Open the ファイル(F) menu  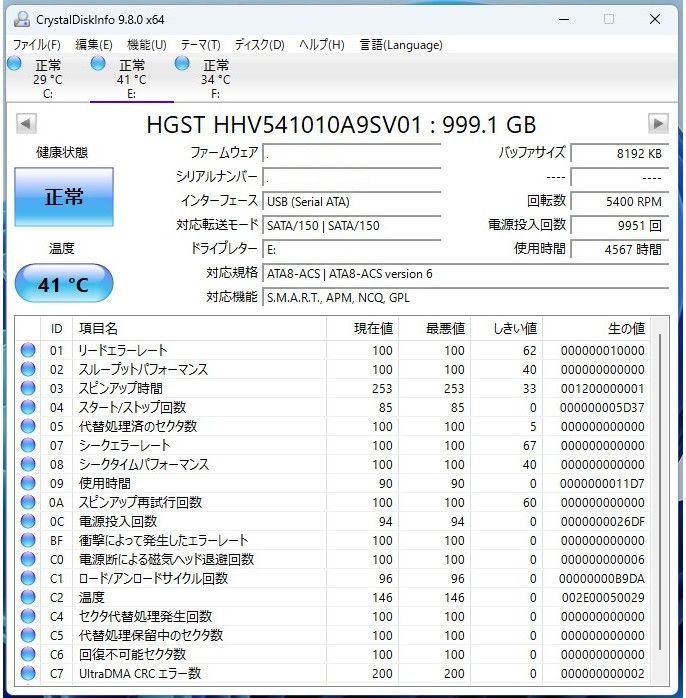coord(37,45)
